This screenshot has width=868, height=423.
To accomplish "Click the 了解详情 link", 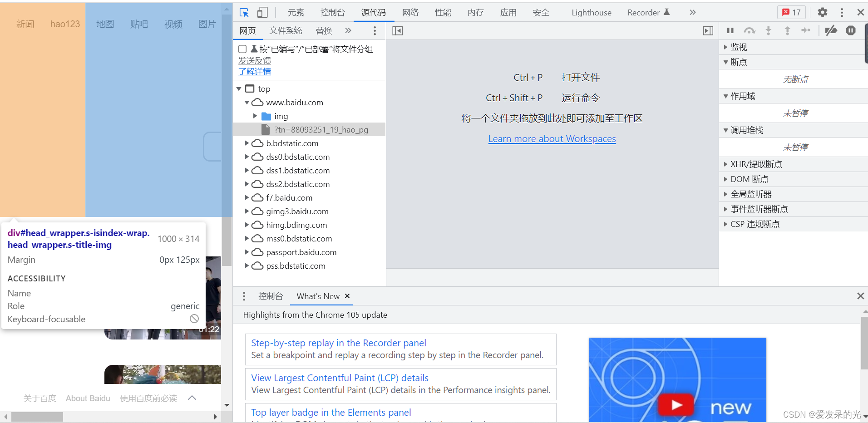I will [x=255, y=72].
